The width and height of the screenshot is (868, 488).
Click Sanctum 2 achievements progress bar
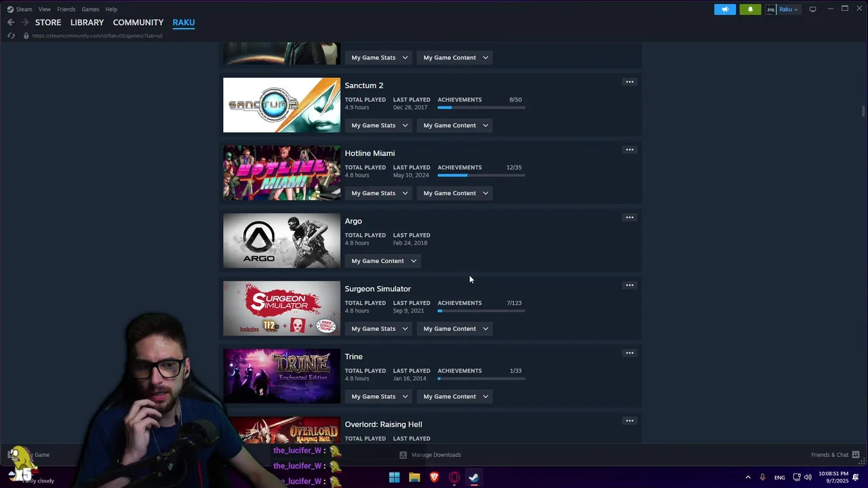click(x=481, y=108)
